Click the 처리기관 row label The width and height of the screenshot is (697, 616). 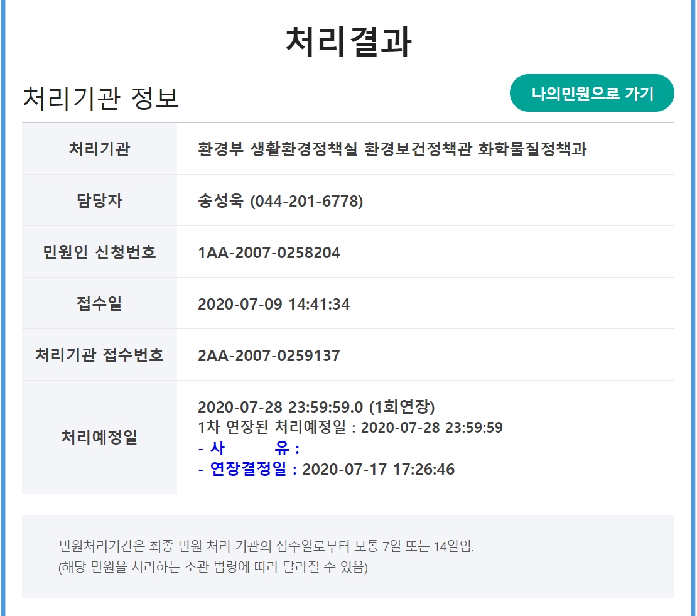(99, 149)
